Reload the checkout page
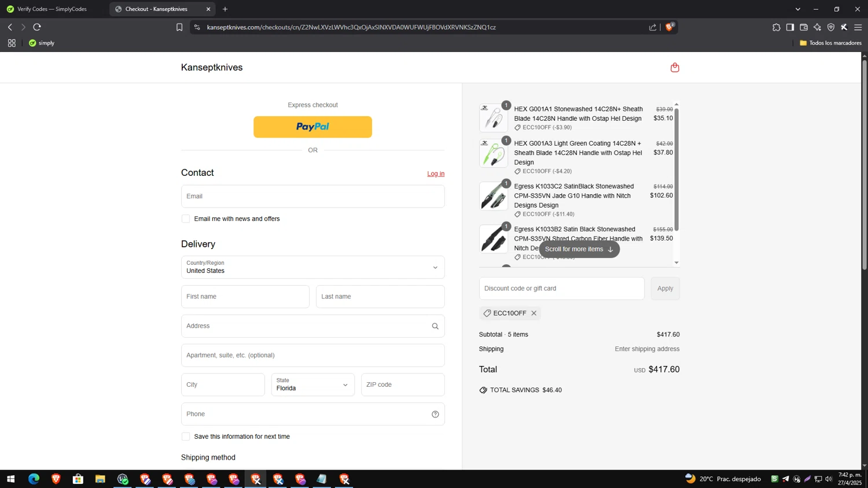Viewport: 868px width, 488px height. [37, 27]
